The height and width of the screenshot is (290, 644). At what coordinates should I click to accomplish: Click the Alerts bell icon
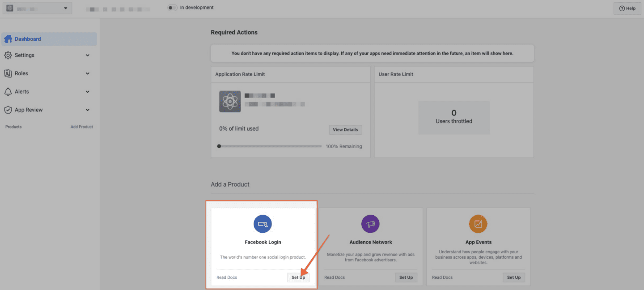coord(8,92)
